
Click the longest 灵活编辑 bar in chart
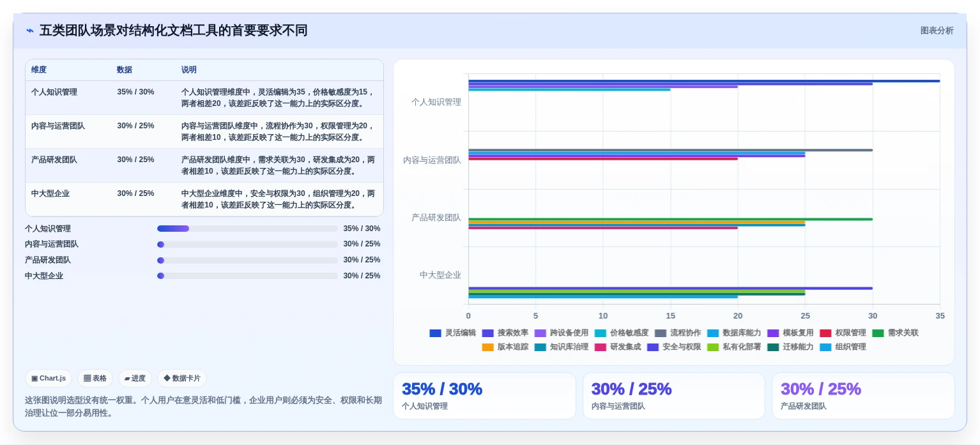point(704,81)
